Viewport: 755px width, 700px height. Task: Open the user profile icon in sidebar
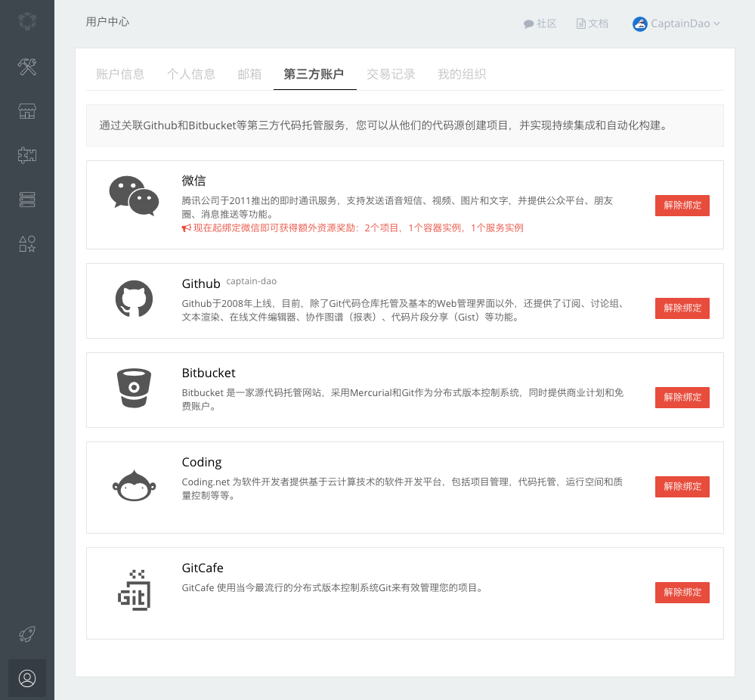point(27,678)
